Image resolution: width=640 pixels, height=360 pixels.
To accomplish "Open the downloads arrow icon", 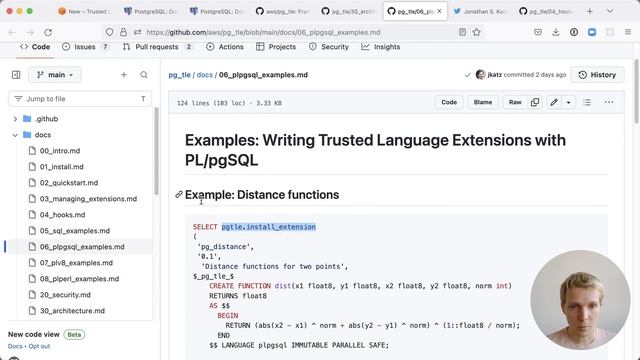I will tap(556, 32).
